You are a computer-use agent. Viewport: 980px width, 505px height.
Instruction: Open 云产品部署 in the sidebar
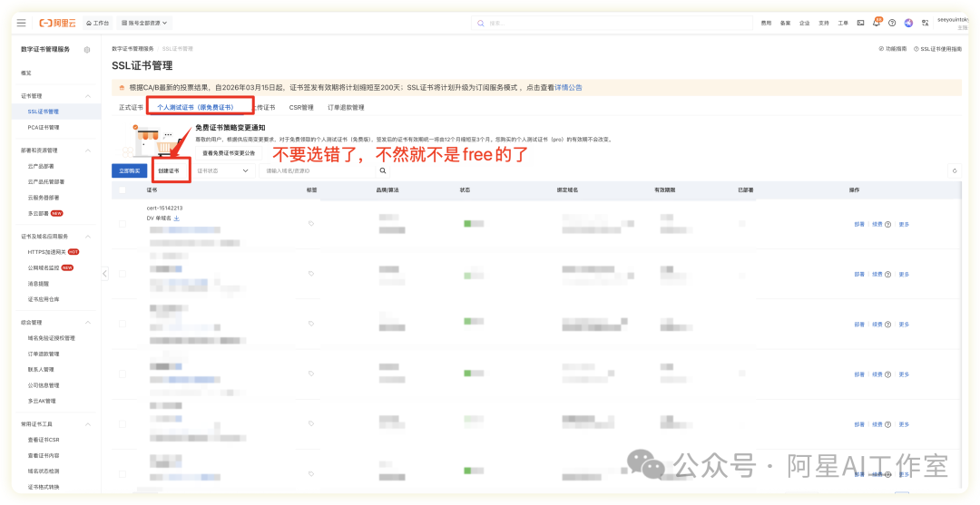(41, 166)
